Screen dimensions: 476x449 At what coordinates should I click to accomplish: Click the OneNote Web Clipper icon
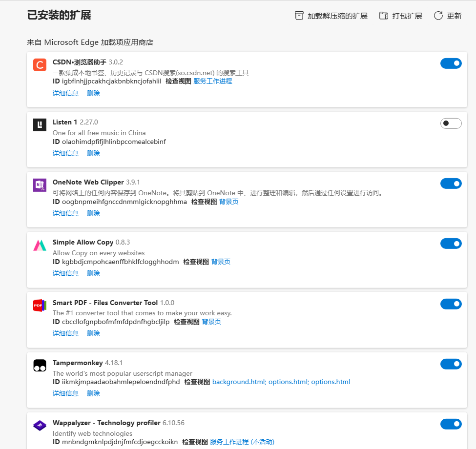[40, 185]
